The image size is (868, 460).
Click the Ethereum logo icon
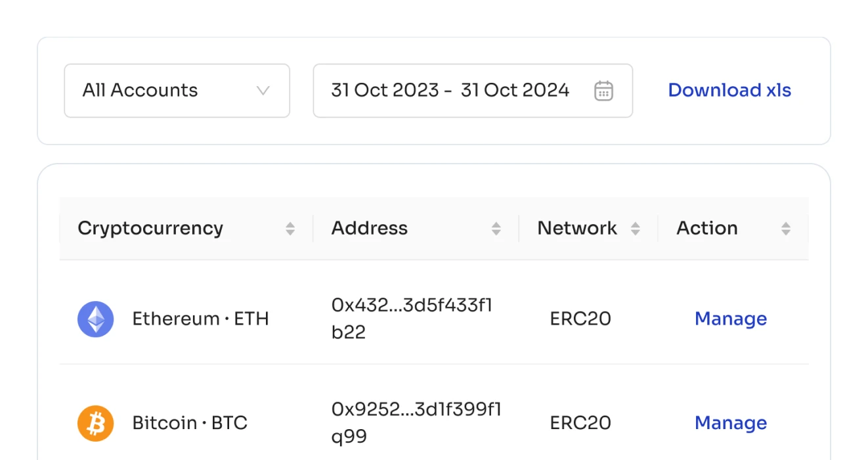pos(96,319)
